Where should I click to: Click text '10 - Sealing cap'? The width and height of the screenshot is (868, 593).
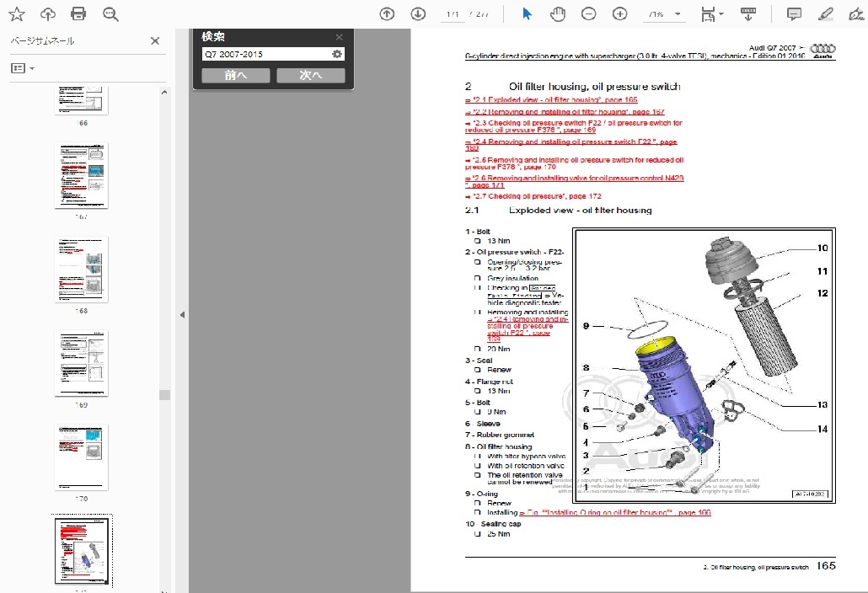pyautogui.click(x=493, y=524)
